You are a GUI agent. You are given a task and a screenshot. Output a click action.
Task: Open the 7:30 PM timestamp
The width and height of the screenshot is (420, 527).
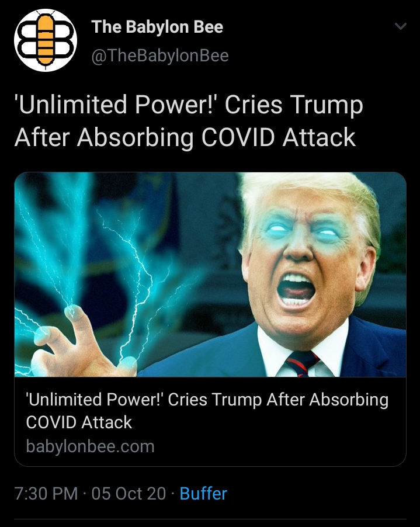46,493
